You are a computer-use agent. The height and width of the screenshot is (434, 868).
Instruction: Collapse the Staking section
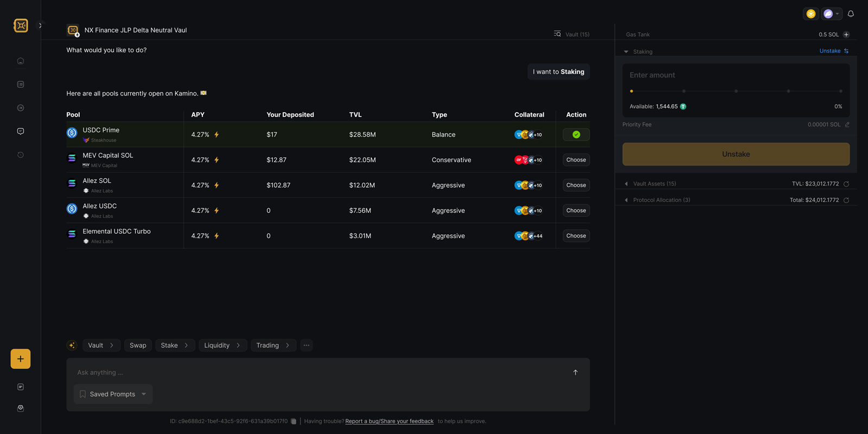coord(626,52)
